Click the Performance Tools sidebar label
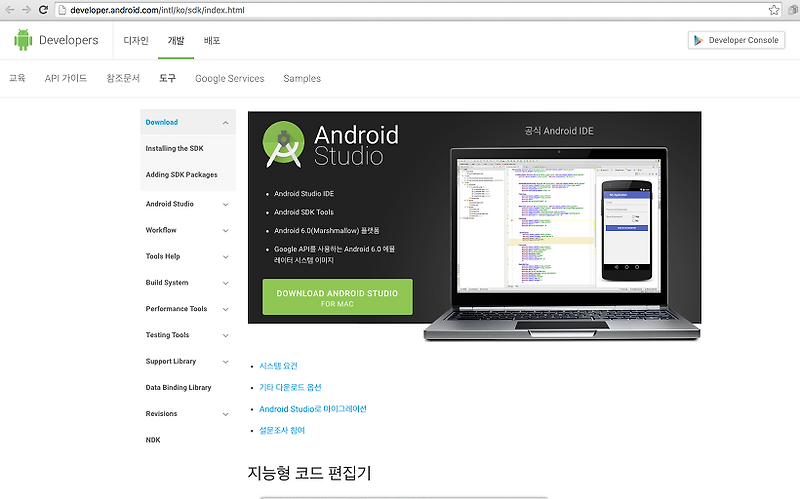This screenshot has height=499, width=800. pyautogui.click(x=176, y=309)
